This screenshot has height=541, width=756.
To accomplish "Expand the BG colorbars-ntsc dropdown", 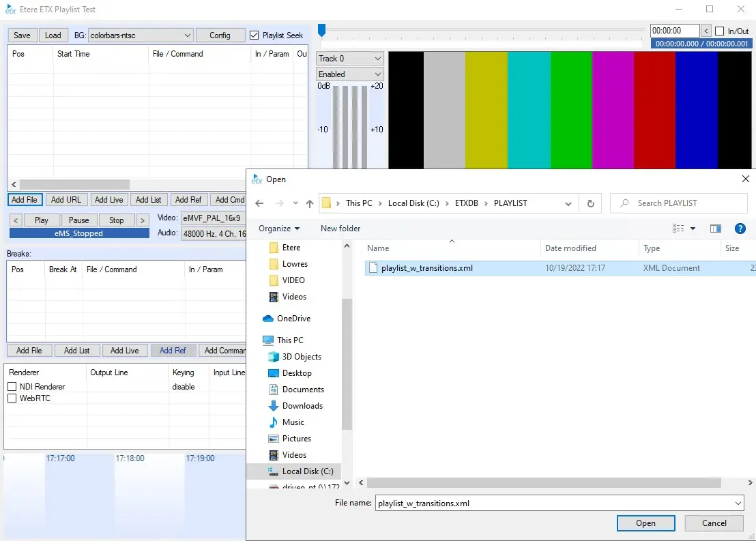I will pos(188,35).
